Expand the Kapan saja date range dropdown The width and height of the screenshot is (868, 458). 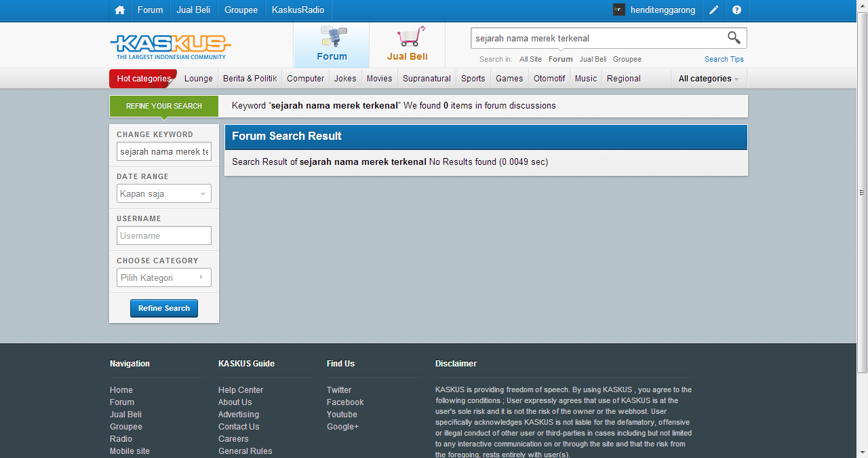pyautogui.click(x=164, y=193)
